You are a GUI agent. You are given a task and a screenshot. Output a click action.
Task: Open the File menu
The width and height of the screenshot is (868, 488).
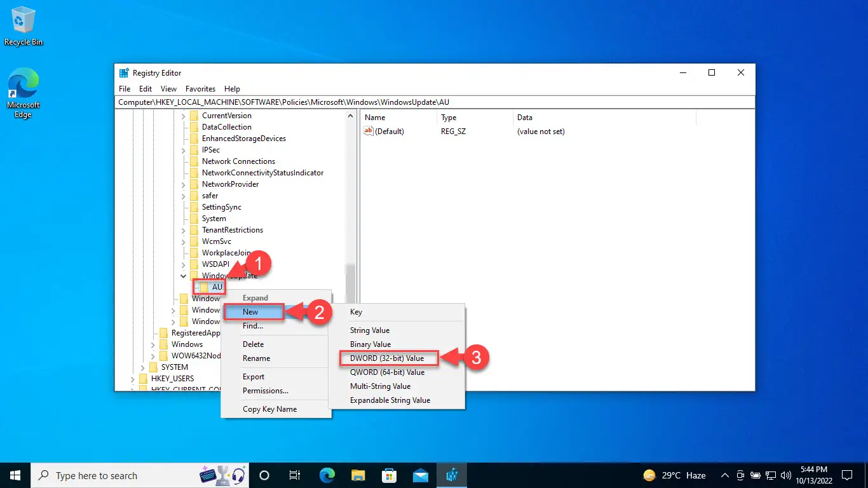[125, 89]
